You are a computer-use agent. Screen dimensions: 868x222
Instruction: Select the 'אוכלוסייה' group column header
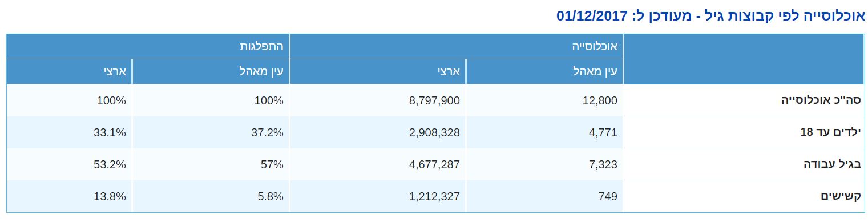(x=457, y=46)
